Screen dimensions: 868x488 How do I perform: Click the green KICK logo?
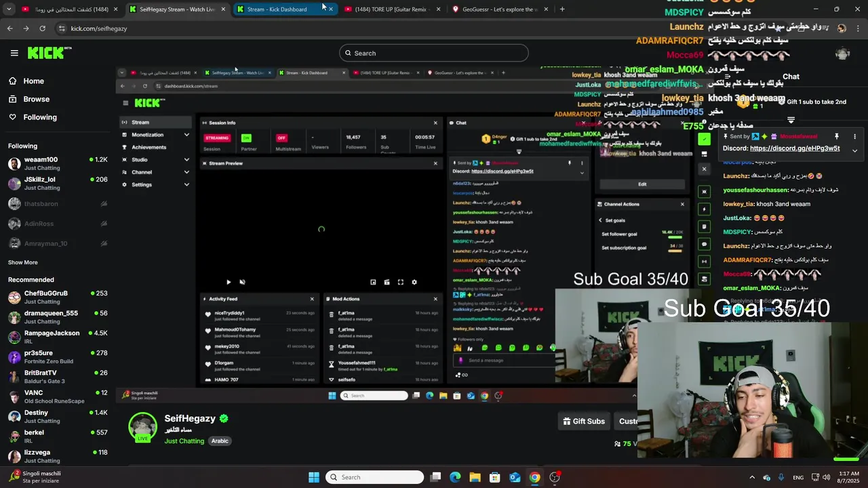50,53
